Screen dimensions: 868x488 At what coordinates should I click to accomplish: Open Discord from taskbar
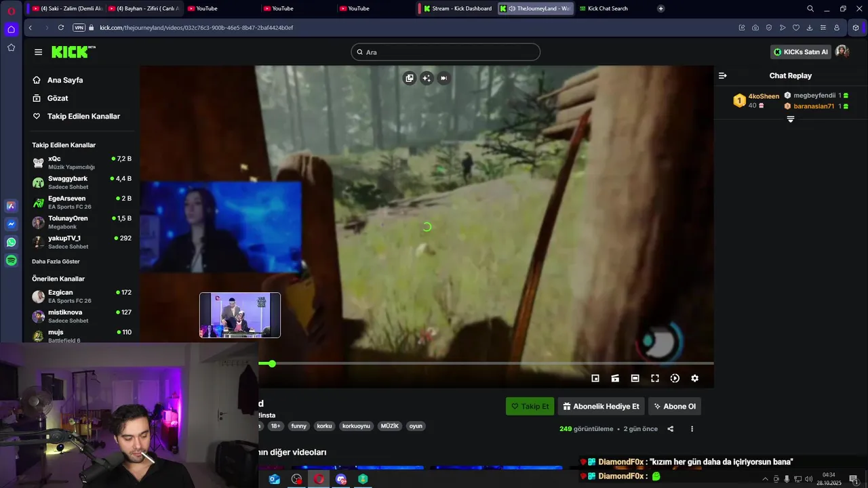(x=341, y=479)
